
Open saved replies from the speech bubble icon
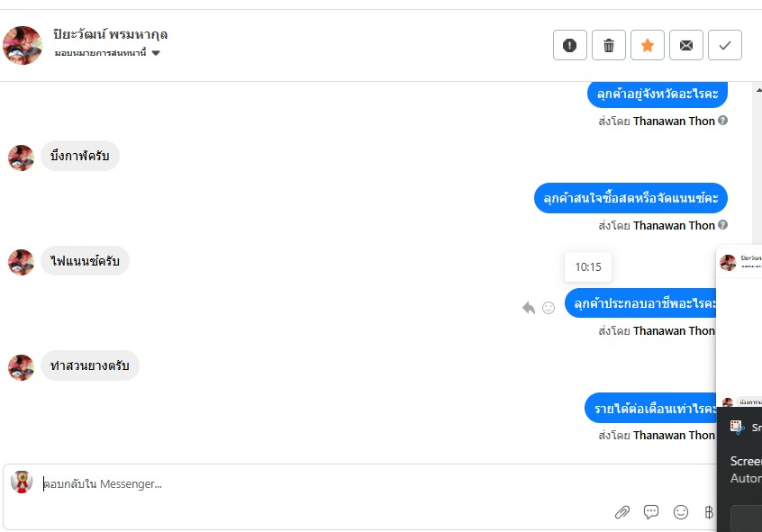[x=651, y=512]
